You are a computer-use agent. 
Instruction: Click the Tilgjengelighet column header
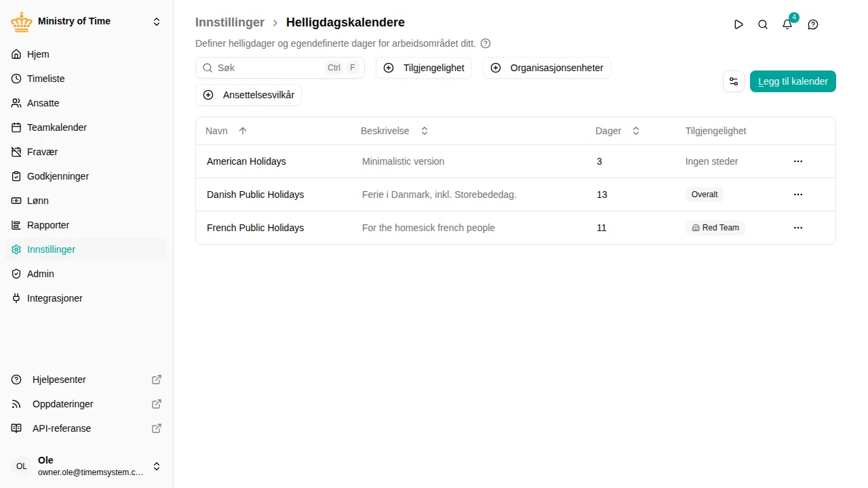tap(715, 131)
